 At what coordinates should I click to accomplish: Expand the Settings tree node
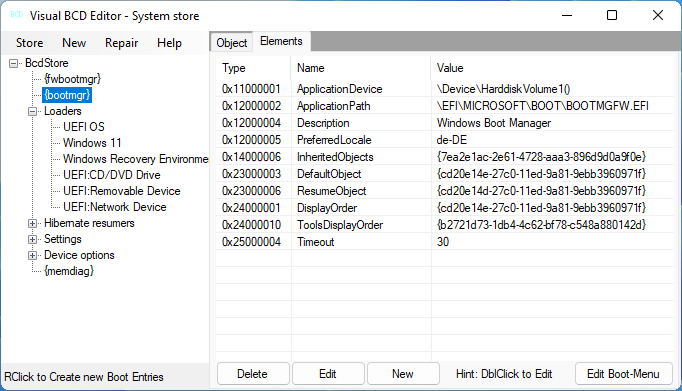pyautogui.click(x=33, y=240)
